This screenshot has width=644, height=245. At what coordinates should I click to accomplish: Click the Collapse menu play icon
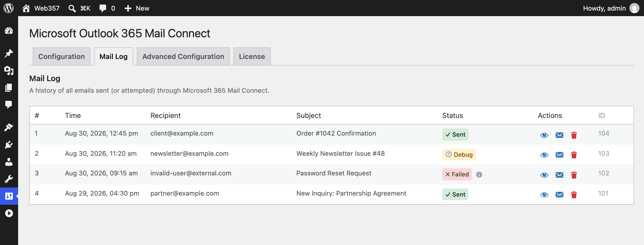[9, 213]
